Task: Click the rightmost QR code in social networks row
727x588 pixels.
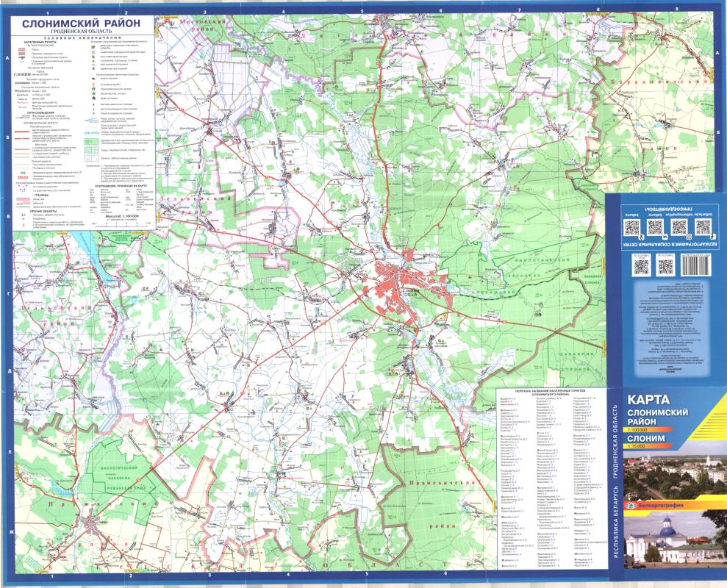Action: point(701,227)
